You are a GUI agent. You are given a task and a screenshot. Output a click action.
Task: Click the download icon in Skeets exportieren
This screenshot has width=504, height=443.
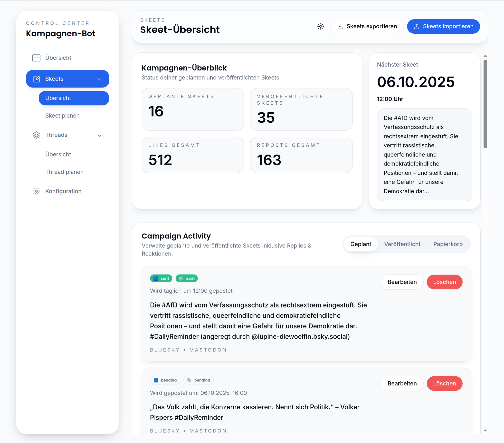[340, 26]
